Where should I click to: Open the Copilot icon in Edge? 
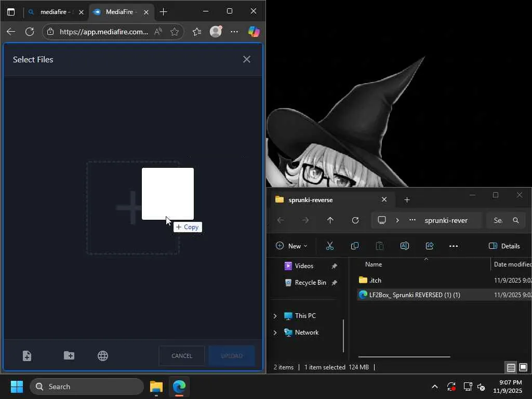[x=254, y=32]
